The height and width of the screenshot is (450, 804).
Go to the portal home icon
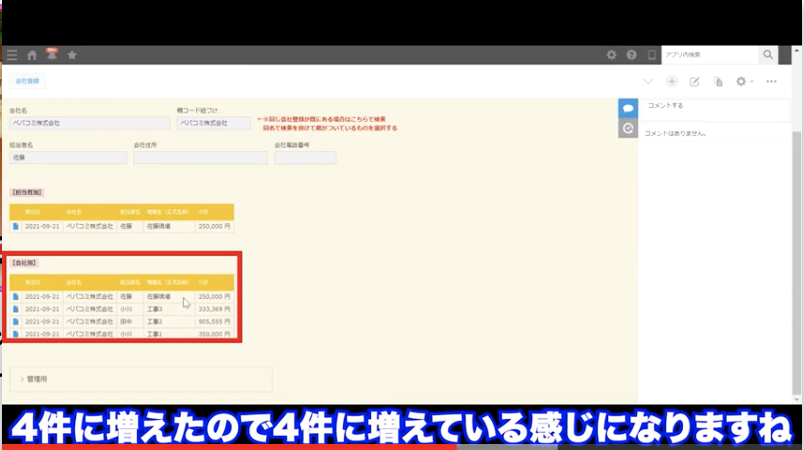coord(32,55)
